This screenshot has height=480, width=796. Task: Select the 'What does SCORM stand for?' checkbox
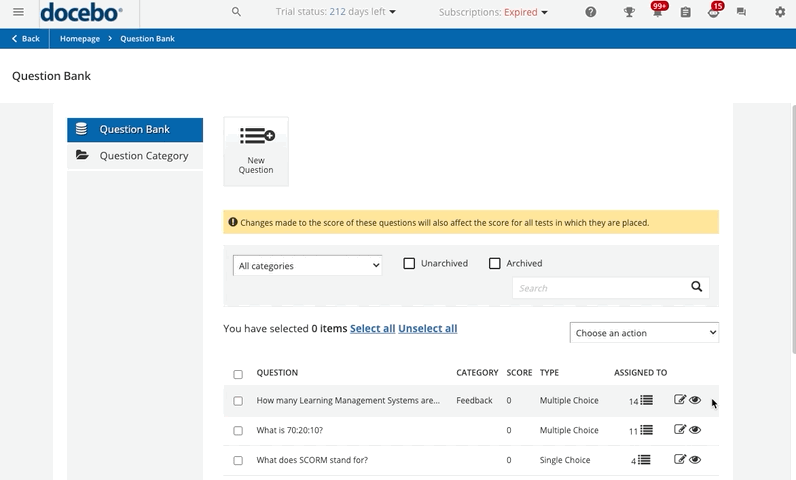(x=238, y=461)
